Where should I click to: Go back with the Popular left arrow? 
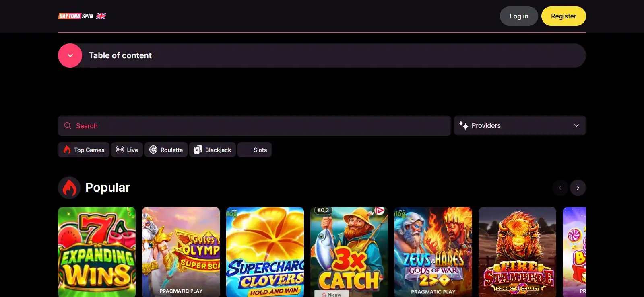560,188
